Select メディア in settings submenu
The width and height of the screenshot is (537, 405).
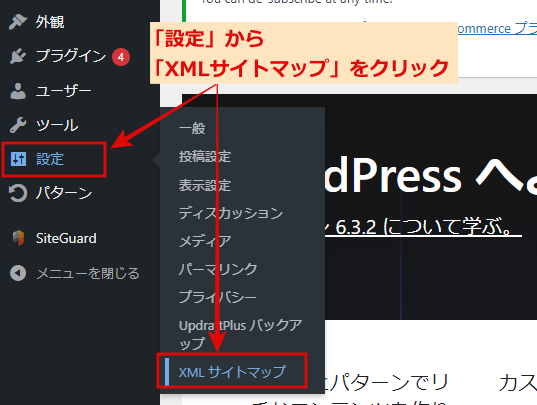205,241
